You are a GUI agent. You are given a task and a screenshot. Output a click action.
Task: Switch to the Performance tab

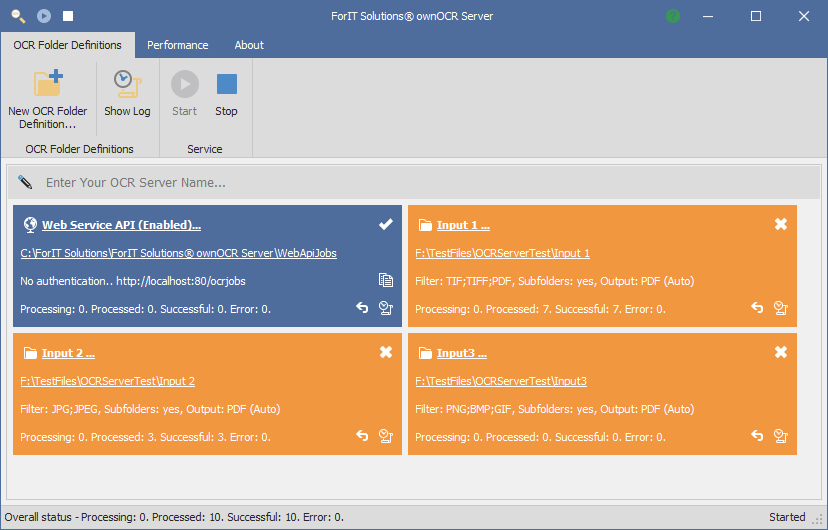coord(177,45)
